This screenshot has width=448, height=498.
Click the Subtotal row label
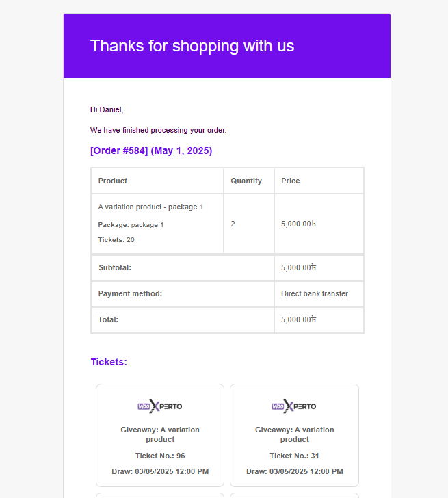(x=115, y=267)
